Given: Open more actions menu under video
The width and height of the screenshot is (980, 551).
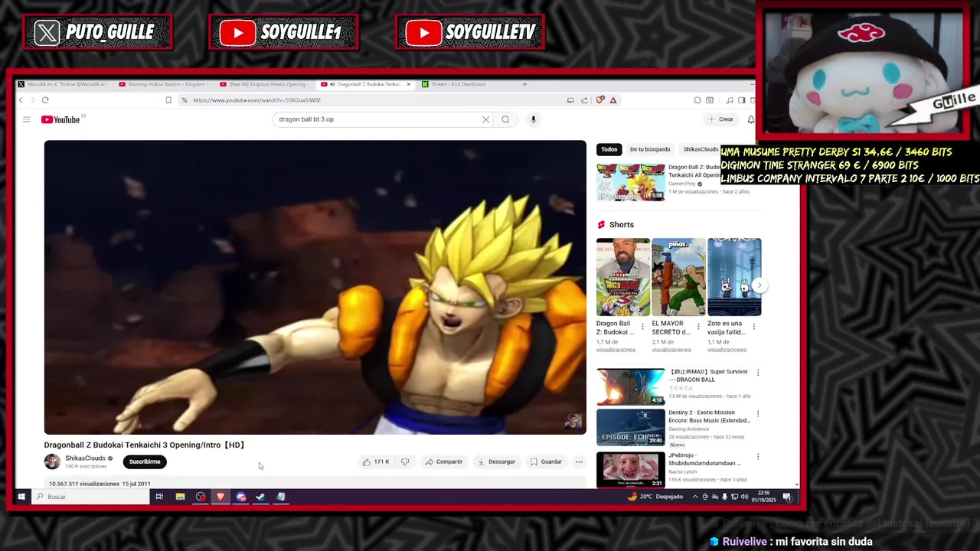Looking at the screenshot, I should click(579, 462).
